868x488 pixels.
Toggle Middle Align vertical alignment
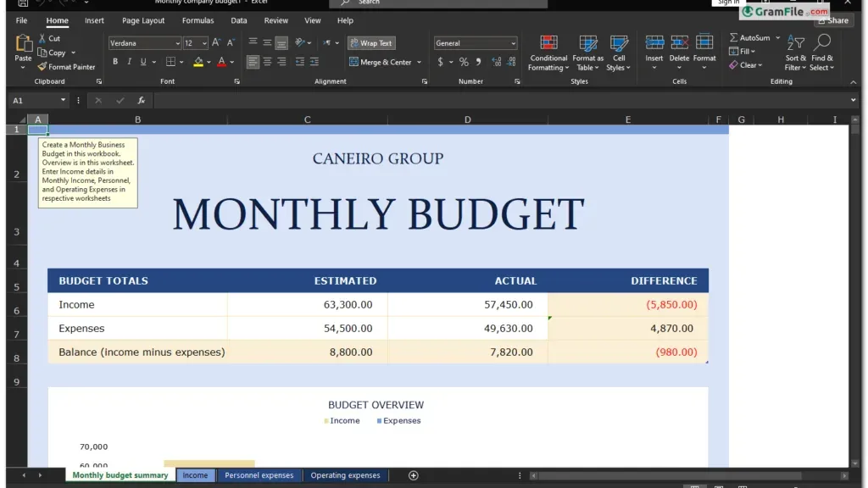[x=267, y=42]
